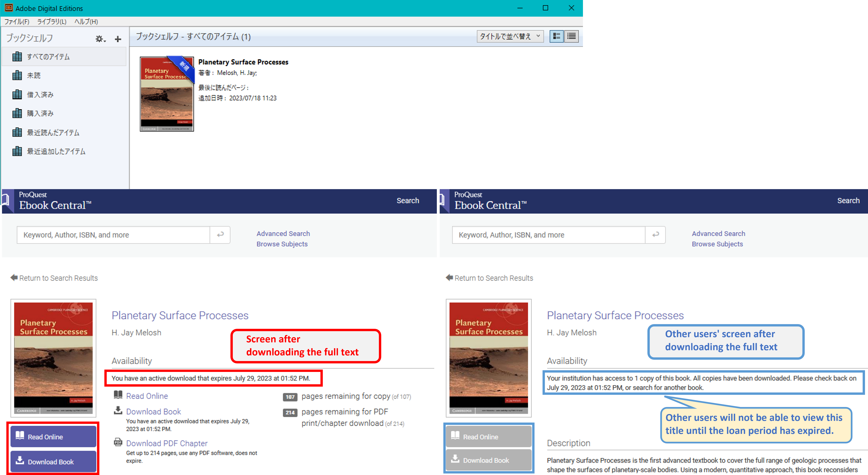Click left Advanced Search link
Screen dimensions: 868x475
pos(283,234)
